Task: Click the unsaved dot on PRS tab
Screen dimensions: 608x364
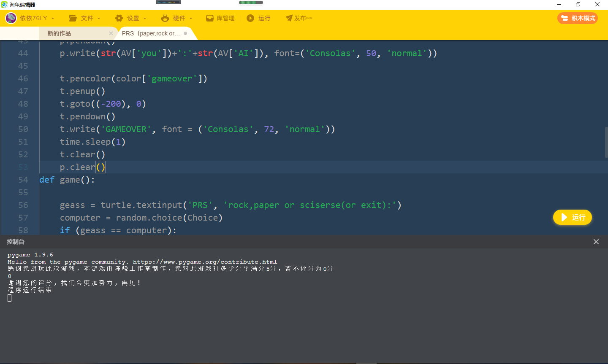Action: (x=185, y=33)
